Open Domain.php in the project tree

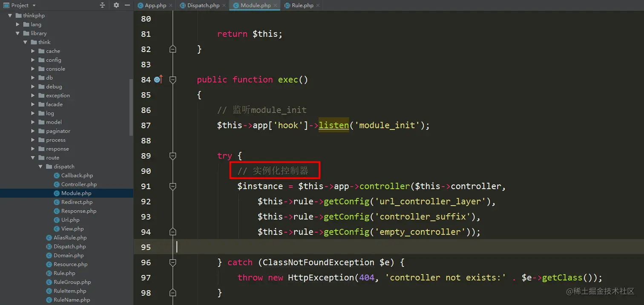[65, 256]
